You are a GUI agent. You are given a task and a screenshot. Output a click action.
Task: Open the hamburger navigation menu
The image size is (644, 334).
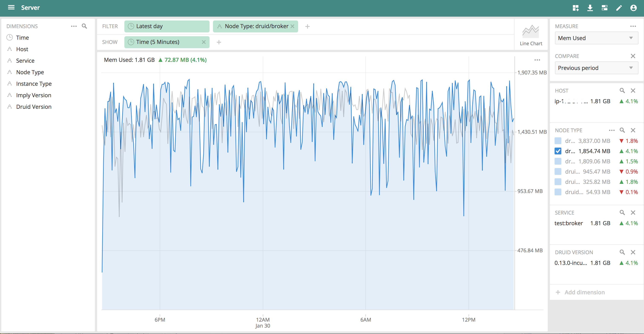click(x=11, y=7)
